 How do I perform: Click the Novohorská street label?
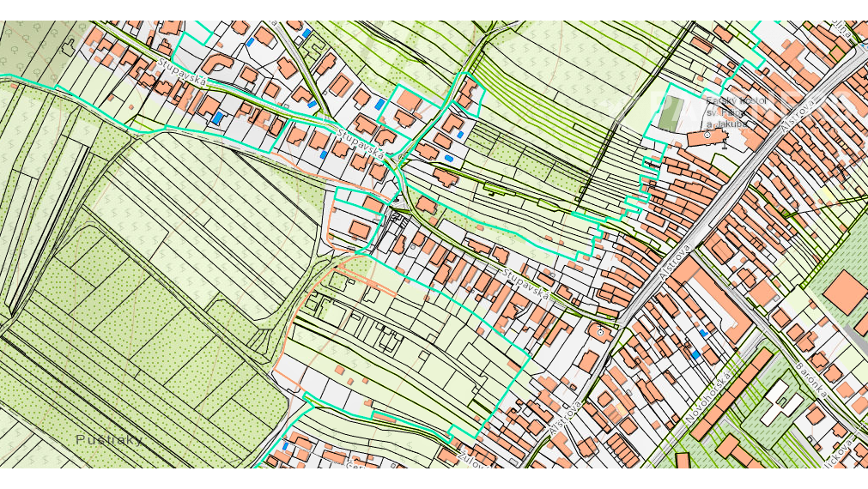point(710,398)
